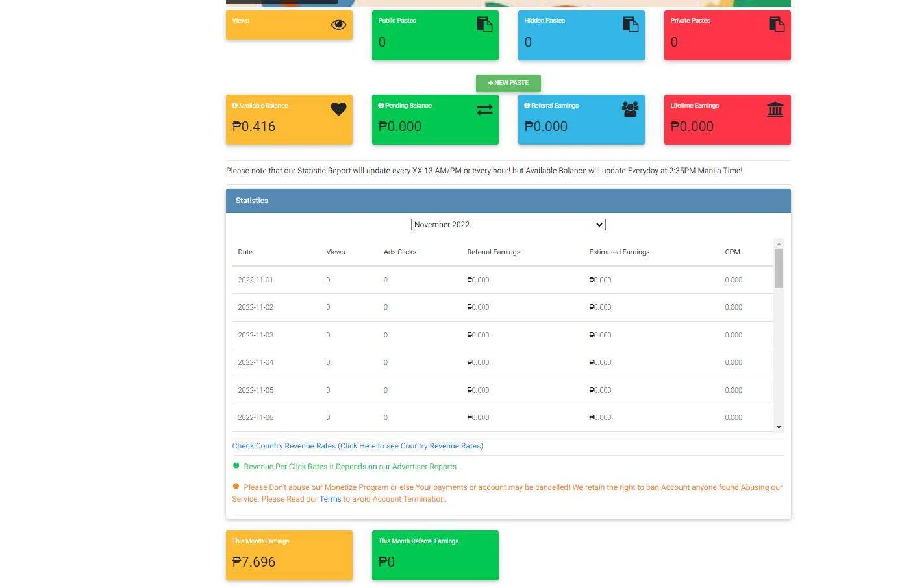Click the Hidden Pastes card label
Viewport: 915px width, 588px height.
pyautogui.click(x=545, y=20)
